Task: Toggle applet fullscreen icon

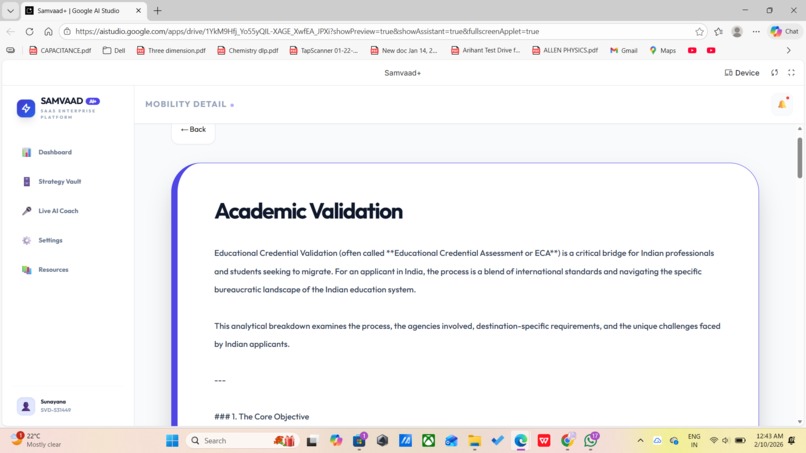Action: [x=791, y=73]
